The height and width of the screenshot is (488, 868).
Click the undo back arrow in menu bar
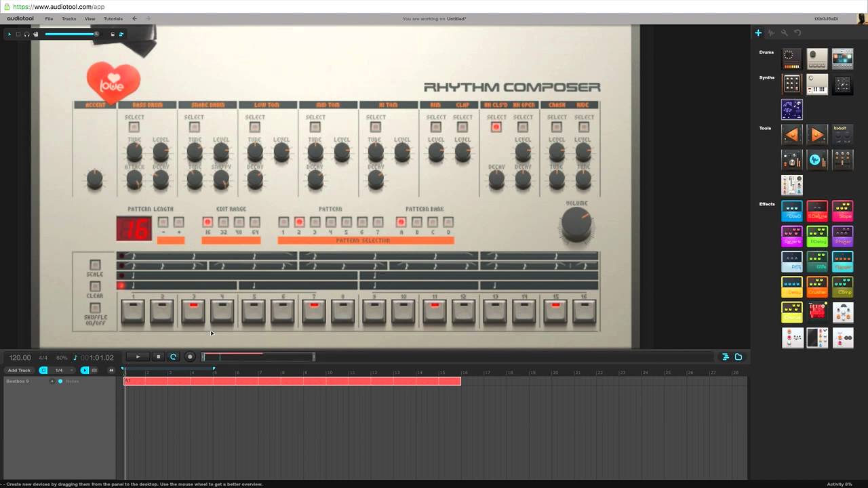134,19
